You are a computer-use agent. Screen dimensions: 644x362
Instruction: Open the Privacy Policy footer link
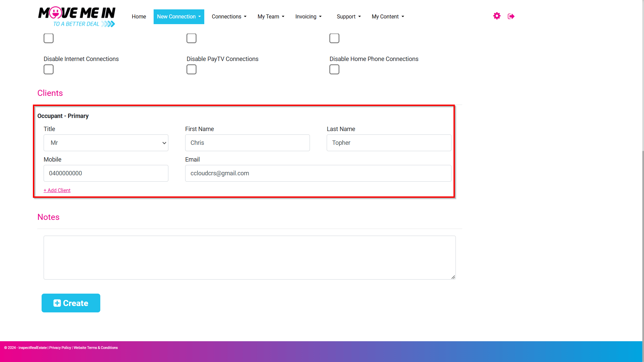tap(60, 348)
